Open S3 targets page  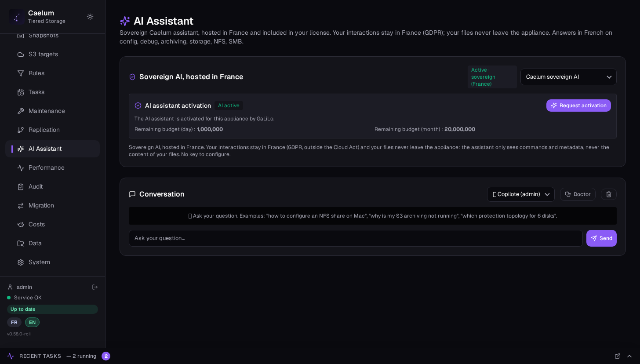click(x=52, y=54)
